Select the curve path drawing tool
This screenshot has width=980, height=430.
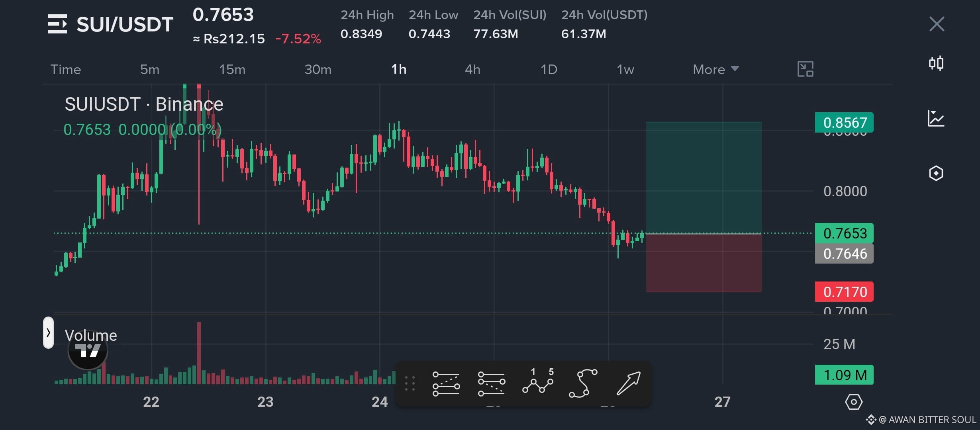pyautogui.click(x=583, y=383)
